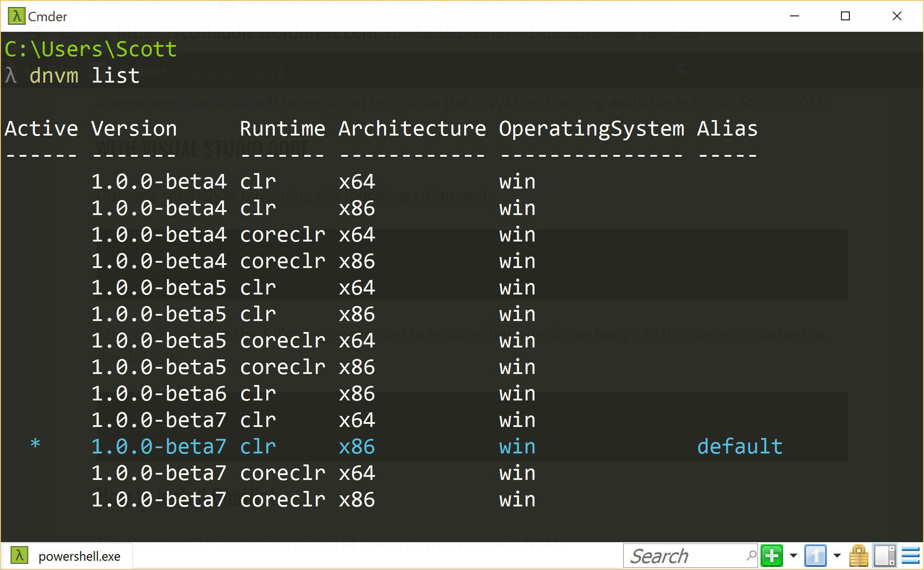Click the Cmder title text
The width and height of the screenshot is (924, 570).
click(48, 17)
